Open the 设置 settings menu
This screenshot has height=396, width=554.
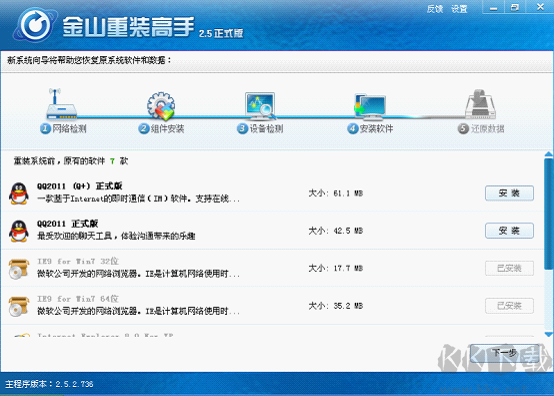459,9
